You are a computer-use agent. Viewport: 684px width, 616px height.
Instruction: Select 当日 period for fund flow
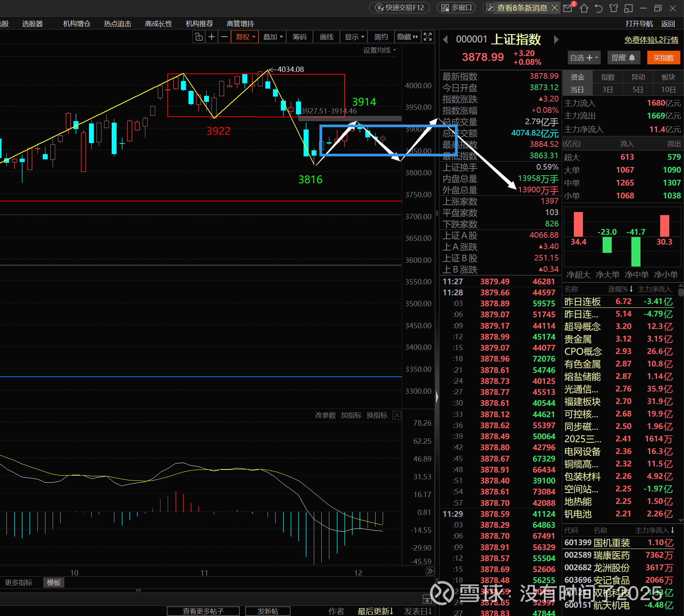(578, 90)
